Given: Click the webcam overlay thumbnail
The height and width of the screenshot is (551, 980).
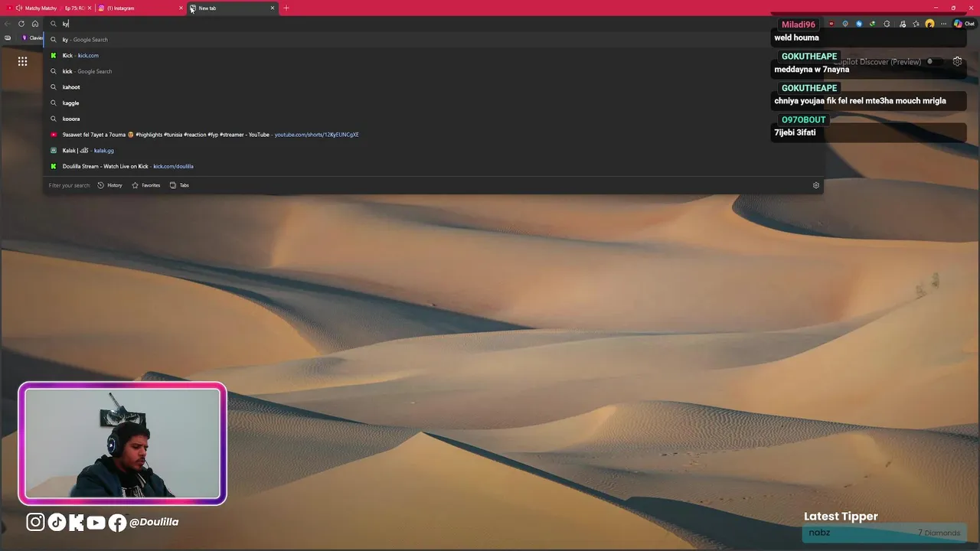Looking at the screenshot, I should [122, 444].
